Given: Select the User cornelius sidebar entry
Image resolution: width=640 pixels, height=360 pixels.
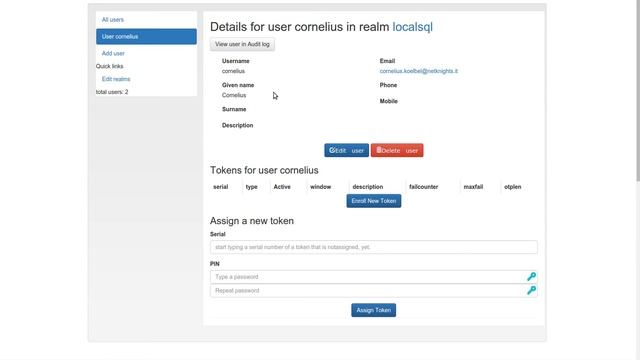Looking at the screenshot, I should (146, 36).
